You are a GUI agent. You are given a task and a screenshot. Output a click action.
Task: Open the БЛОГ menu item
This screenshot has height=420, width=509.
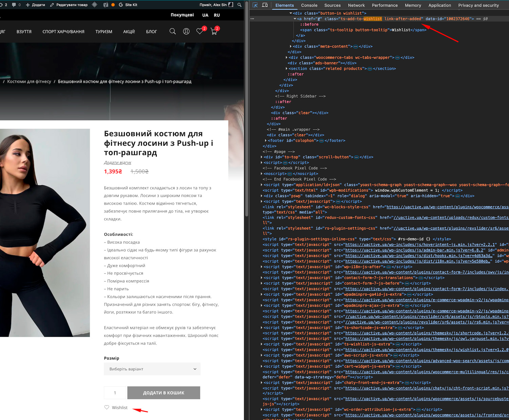click(151, 32)
